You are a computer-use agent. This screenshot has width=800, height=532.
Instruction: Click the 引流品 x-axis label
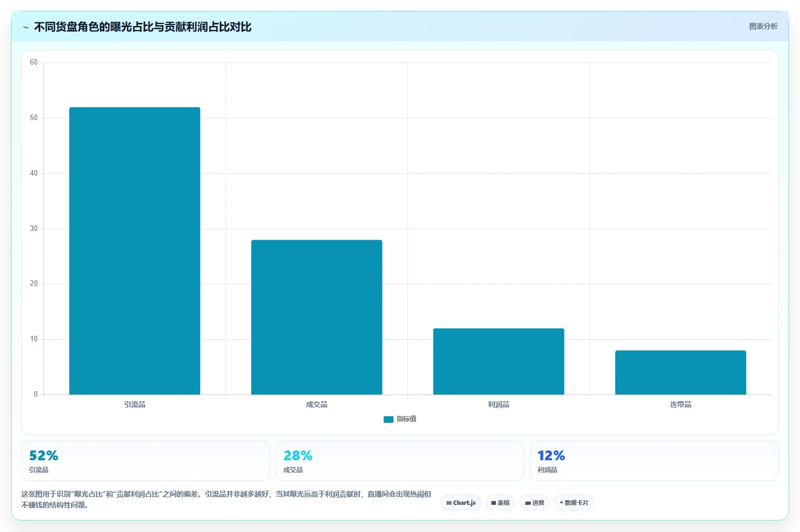pyautogui.click(x=134, y=404)
